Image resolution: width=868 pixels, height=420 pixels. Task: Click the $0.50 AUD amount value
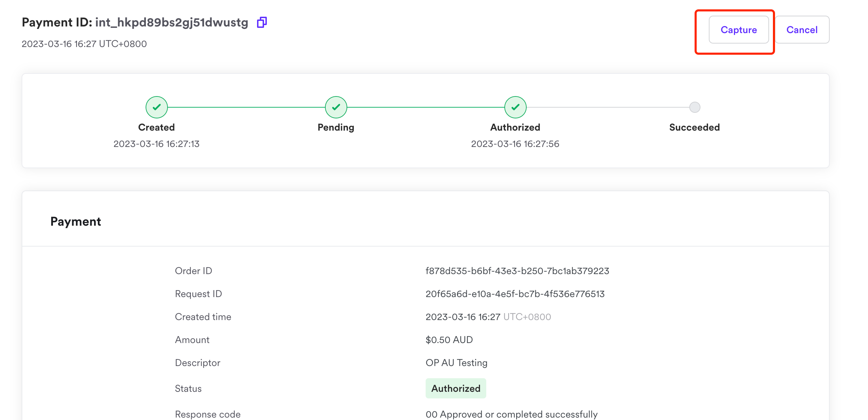(449, 340)
